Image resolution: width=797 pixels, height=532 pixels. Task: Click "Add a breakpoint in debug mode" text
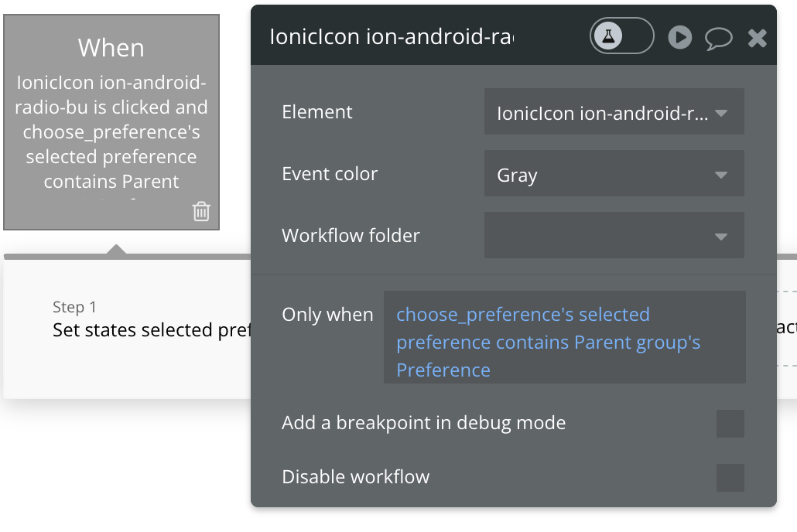(x=423, y=423)
